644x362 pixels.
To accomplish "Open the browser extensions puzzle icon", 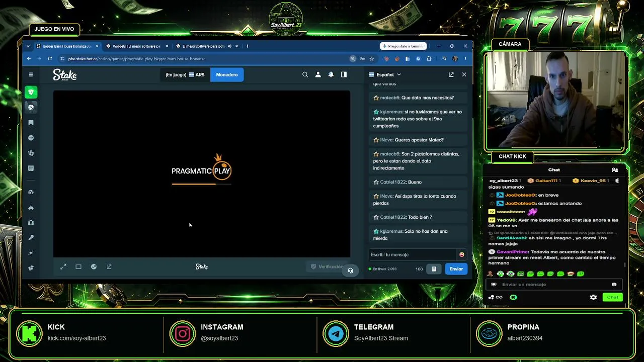I will [429, 59].
